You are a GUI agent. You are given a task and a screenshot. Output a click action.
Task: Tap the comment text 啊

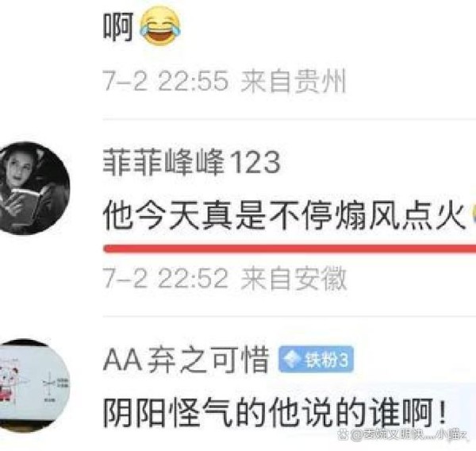pyautogui.click(x=118, y=28)
